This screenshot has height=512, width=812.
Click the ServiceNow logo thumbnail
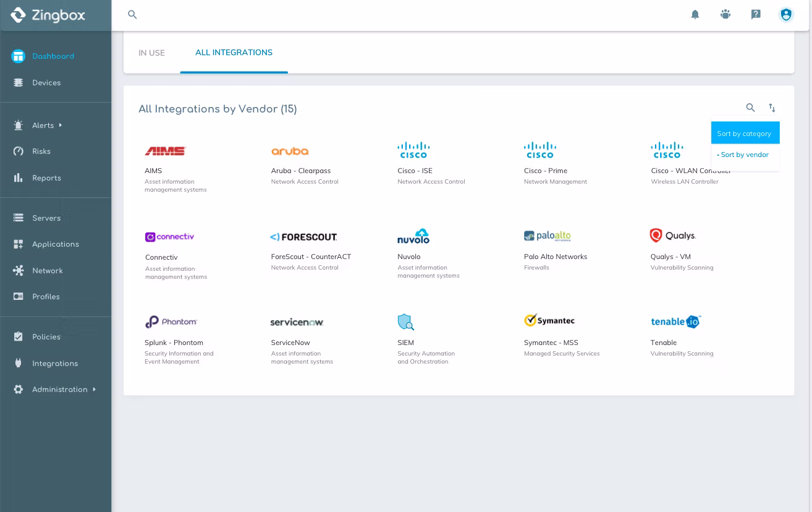click(x=297, y=322)
